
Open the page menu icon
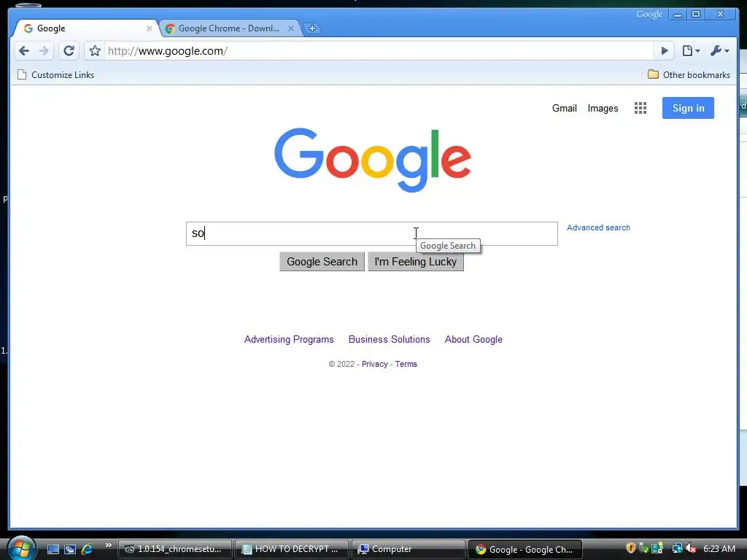point(691,50)
